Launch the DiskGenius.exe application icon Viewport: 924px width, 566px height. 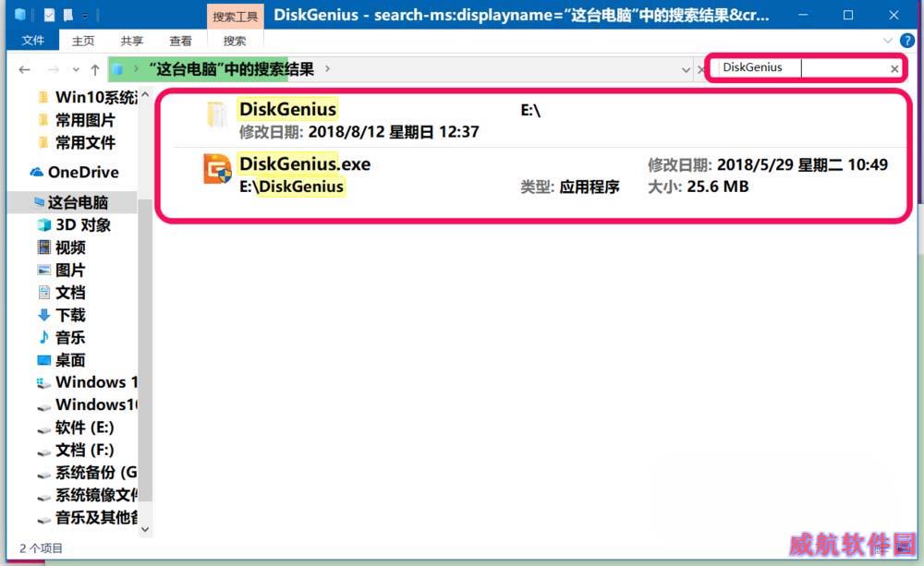click(217, 169)
